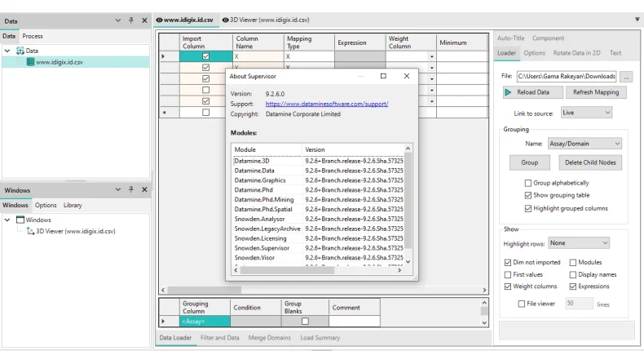
Task: Open the Component tab
Action: pyautogui.click(x=548, y=38)
